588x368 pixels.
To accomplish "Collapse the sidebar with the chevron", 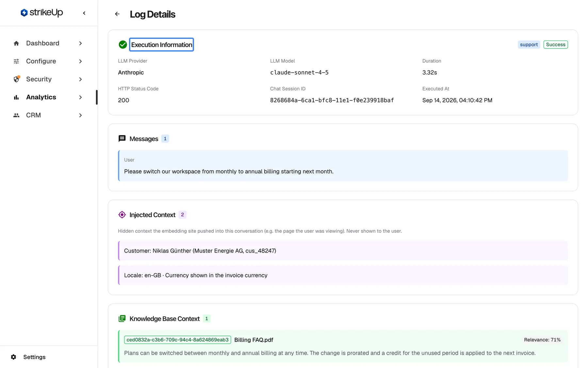I will pyautogui.click(x=84, y=13).
